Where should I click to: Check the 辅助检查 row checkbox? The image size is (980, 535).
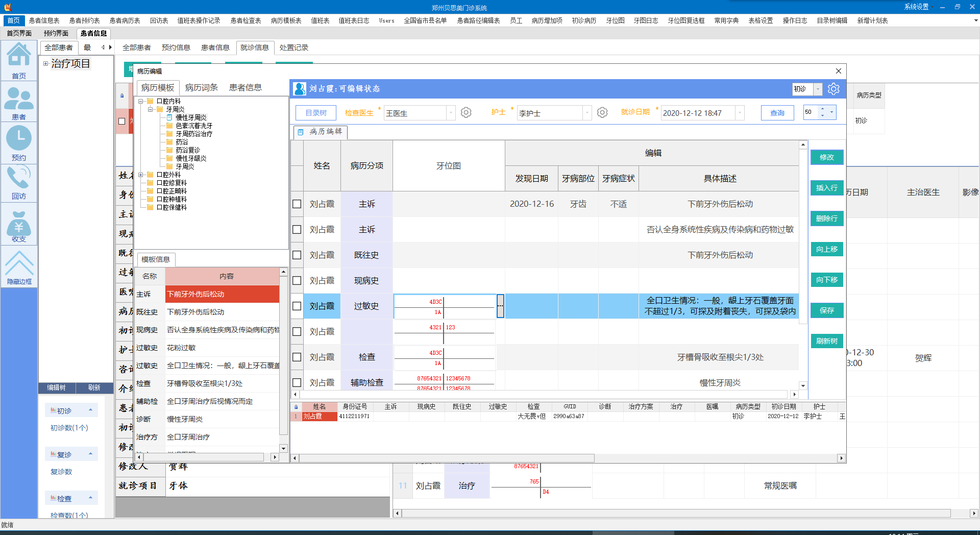pyautogui.click(x=297, y=383)
